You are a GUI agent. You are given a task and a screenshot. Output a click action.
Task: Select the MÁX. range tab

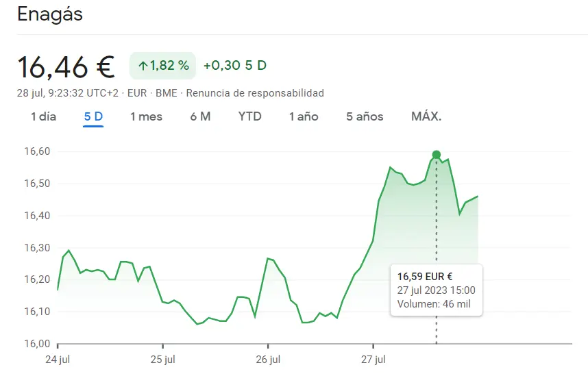[426, 116]
